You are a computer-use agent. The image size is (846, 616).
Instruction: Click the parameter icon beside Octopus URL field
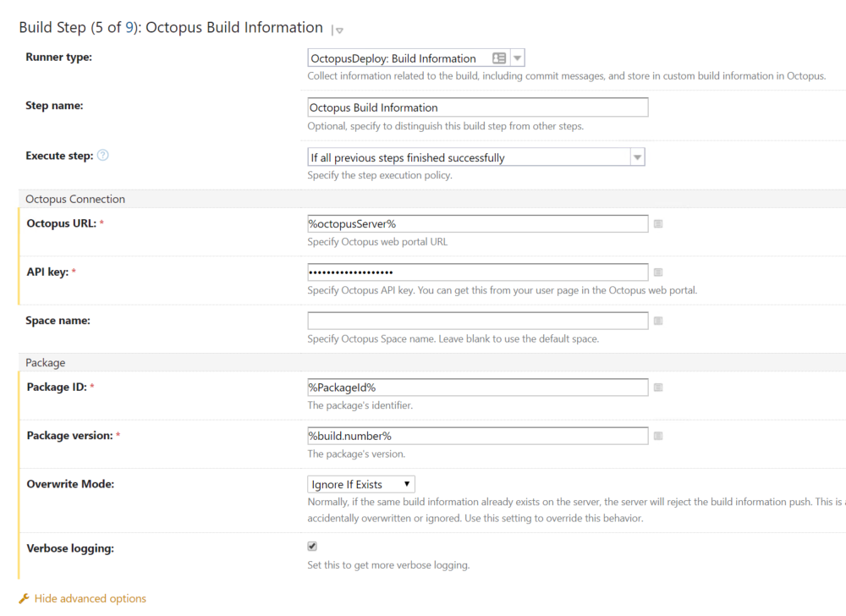[x=658, y=224]
